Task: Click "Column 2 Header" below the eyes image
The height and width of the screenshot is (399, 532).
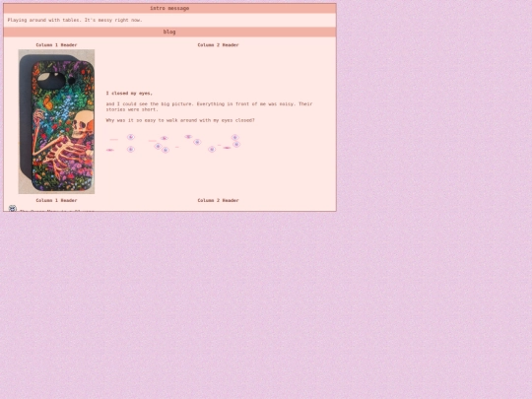Action: (x=218, y=200)
